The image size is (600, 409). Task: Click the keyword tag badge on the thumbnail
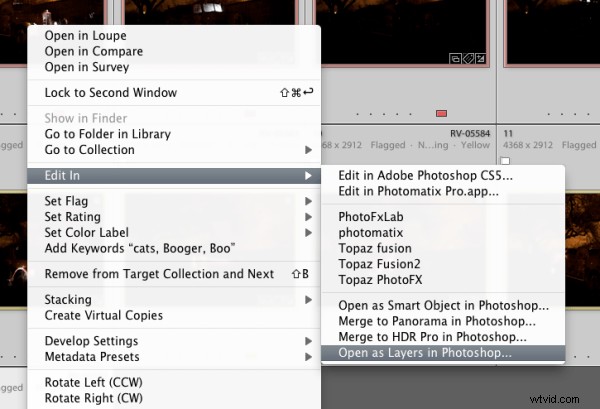[x=468, y=58]
